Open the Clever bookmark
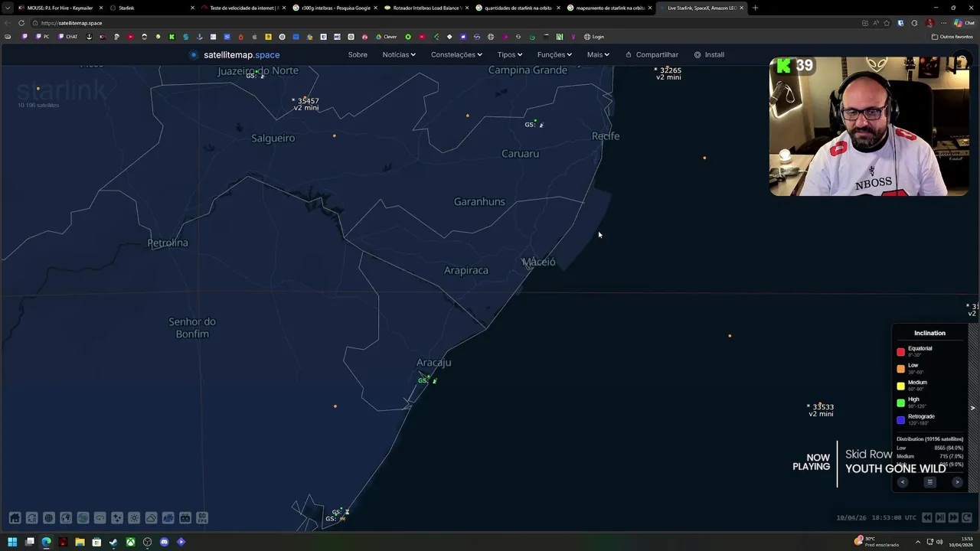This screenshot has width=980, height=551. click(x=387, y=37)
